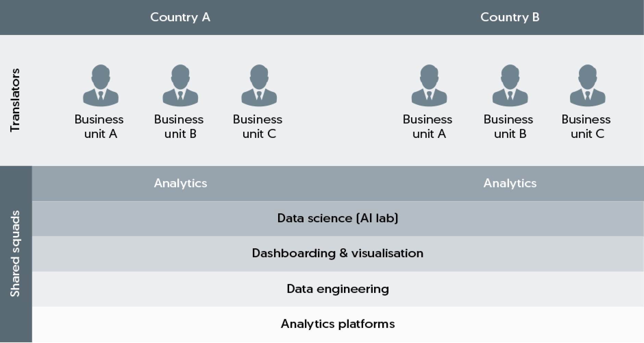Viewport: 644px width, 343px height.
Task: Click Business unit C text in Country A
Action: coord(258,126)
